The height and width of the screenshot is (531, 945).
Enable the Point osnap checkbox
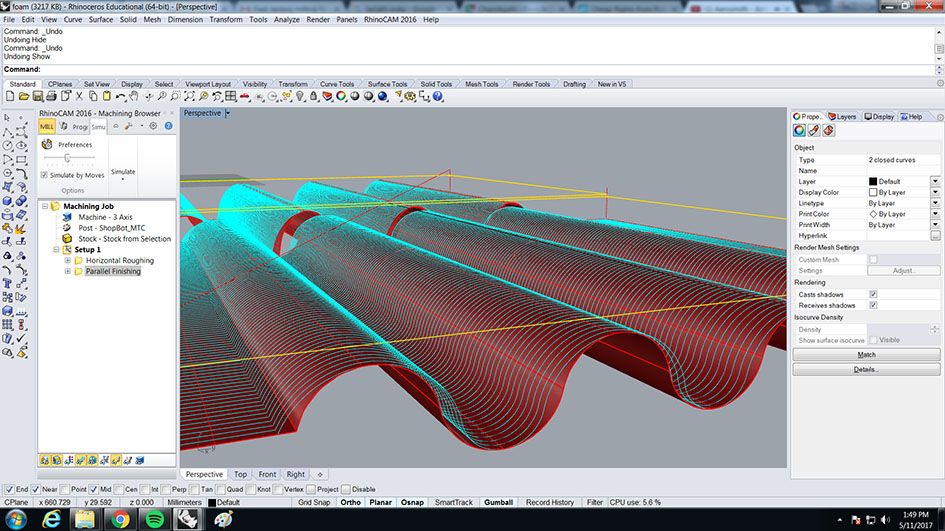pos(65,489)
